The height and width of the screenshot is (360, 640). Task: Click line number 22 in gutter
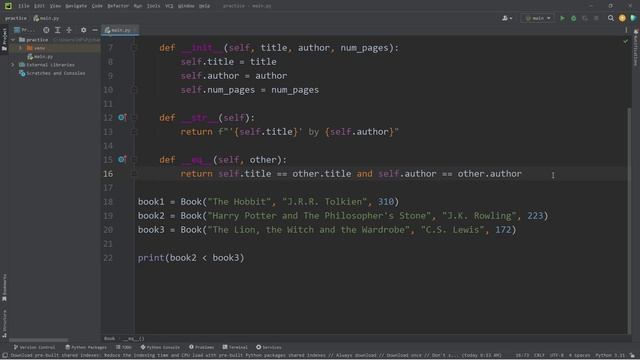[108, 258]
